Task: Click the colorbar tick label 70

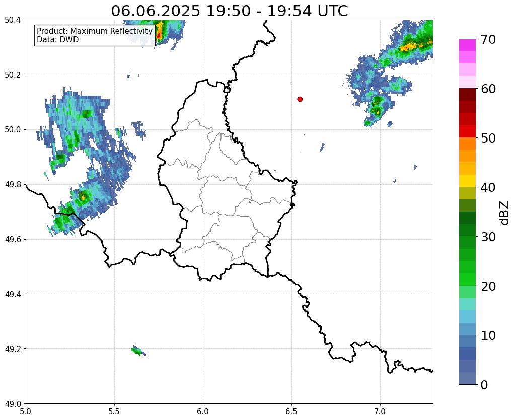Action: (x=488, y=39)
